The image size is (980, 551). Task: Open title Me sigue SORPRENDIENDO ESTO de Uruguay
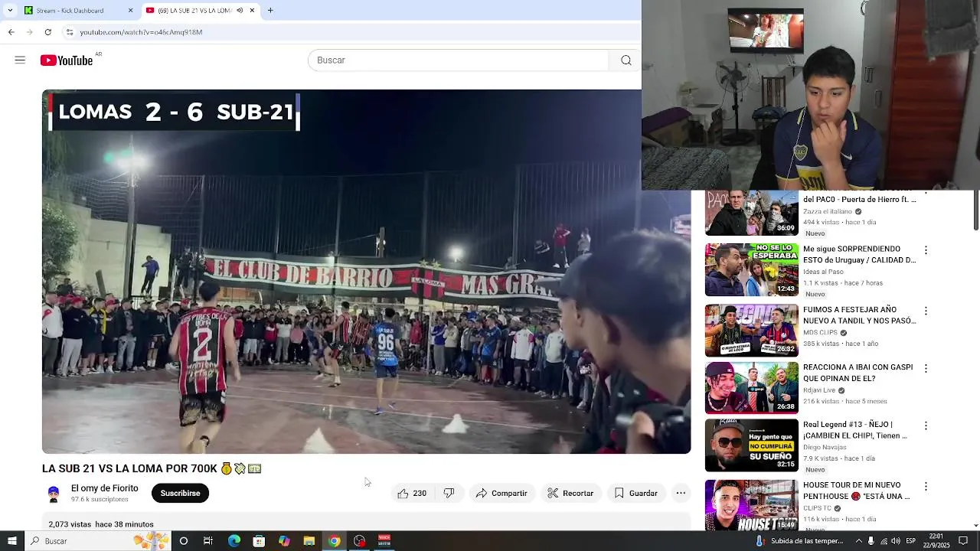[859, 255]
